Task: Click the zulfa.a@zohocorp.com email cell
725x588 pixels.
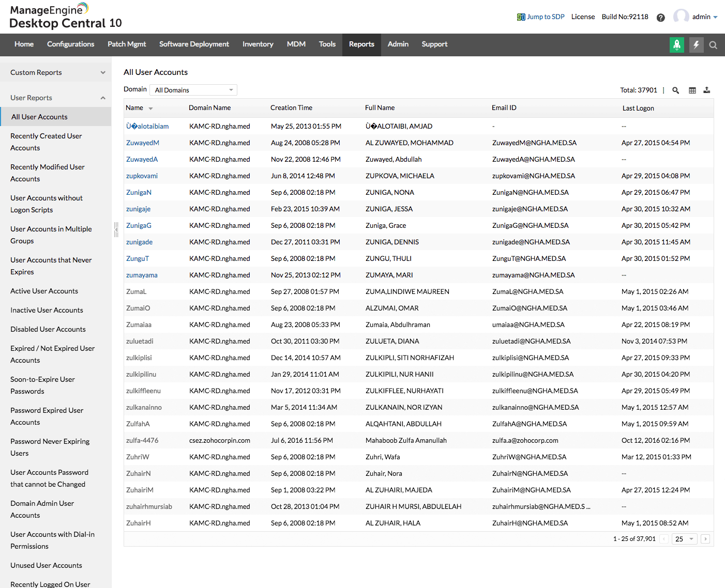Action: pyautogui.click(x=525, y=441)
